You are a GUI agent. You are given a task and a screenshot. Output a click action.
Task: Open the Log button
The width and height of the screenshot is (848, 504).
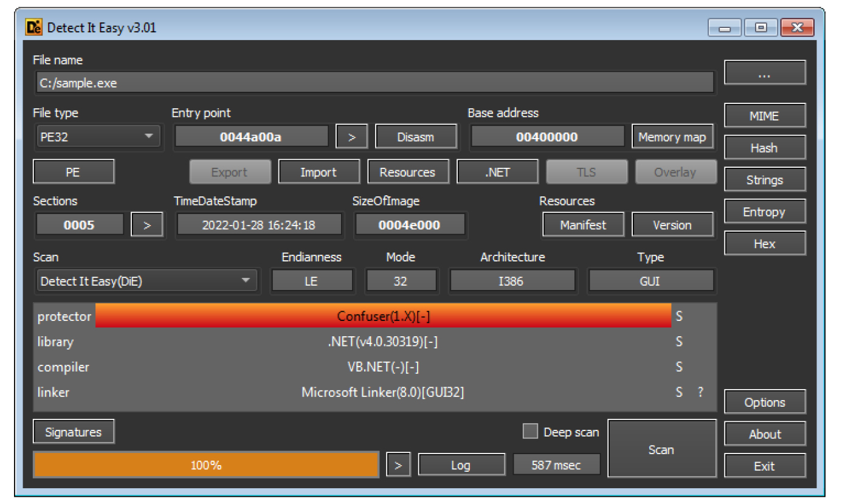pos(461,466)
